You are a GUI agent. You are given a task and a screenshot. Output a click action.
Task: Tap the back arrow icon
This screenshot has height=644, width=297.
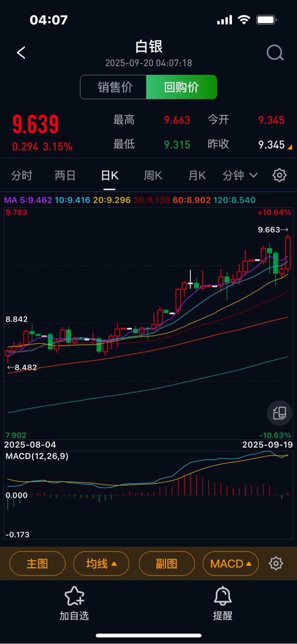tap(21, 53)
